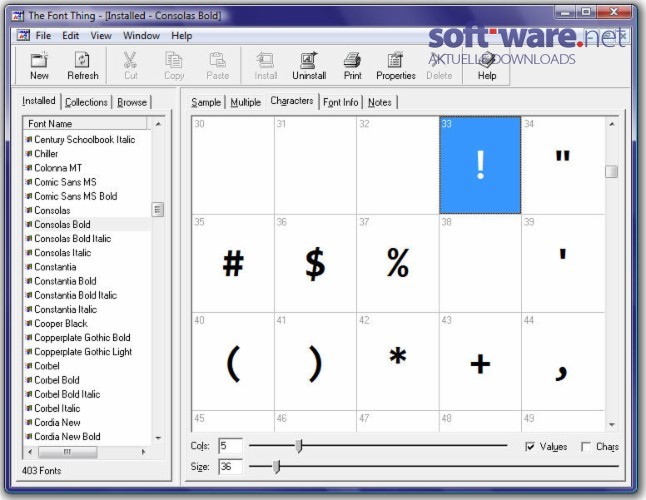
Task: Click the Uninstall font icon
Action: pos(309,60)
